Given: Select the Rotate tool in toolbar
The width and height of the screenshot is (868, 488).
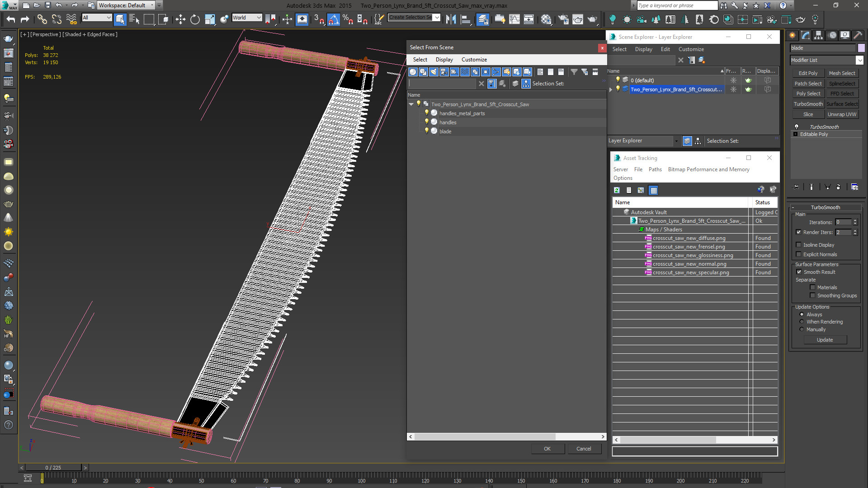Looking at the screenshot, I should tap(194, 20).
